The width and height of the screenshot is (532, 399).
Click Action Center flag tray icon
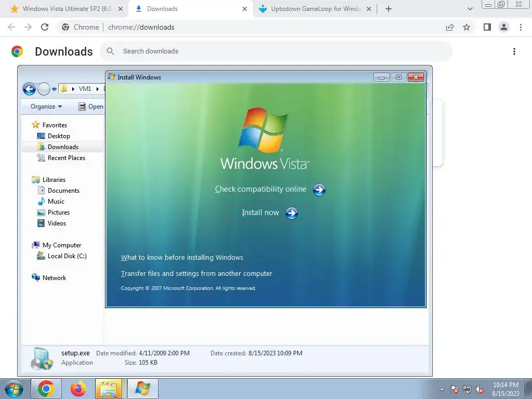[455, 389]
